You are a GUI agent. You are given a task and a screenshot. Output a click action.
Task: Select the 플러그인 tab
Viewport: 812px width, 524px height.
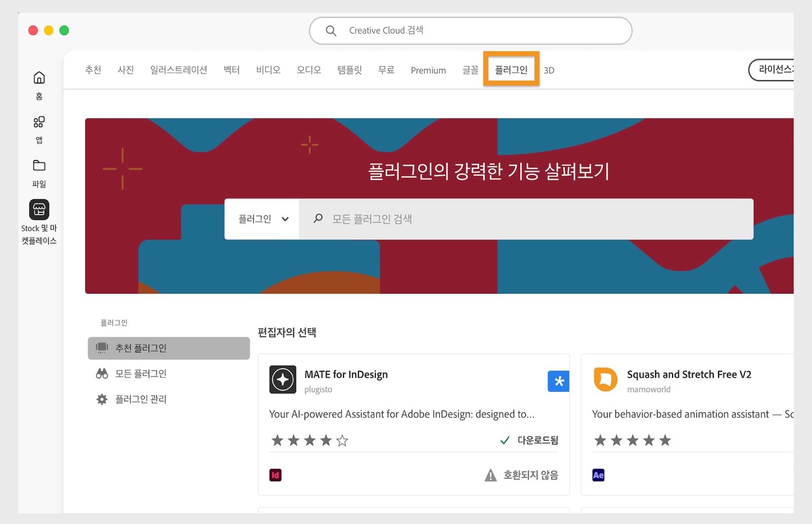511,69
